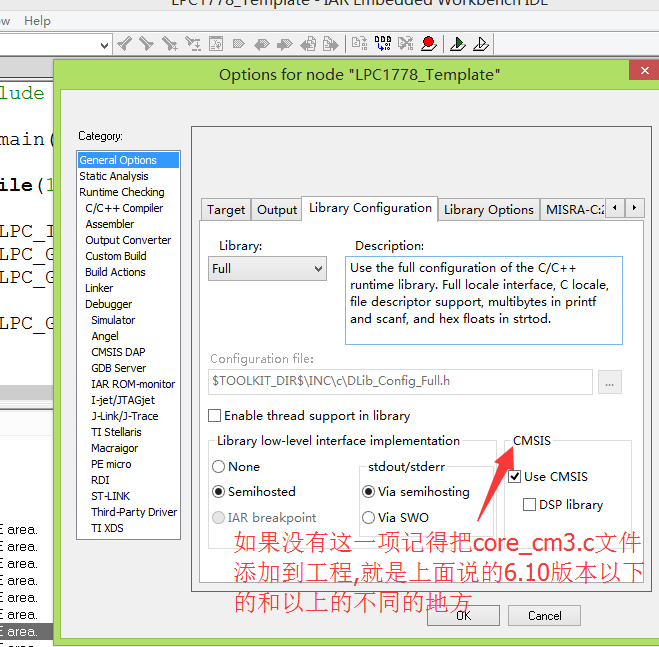Select the None low-level interface radio button
This screenshot has height=647, width=659.
pos(219,466)
